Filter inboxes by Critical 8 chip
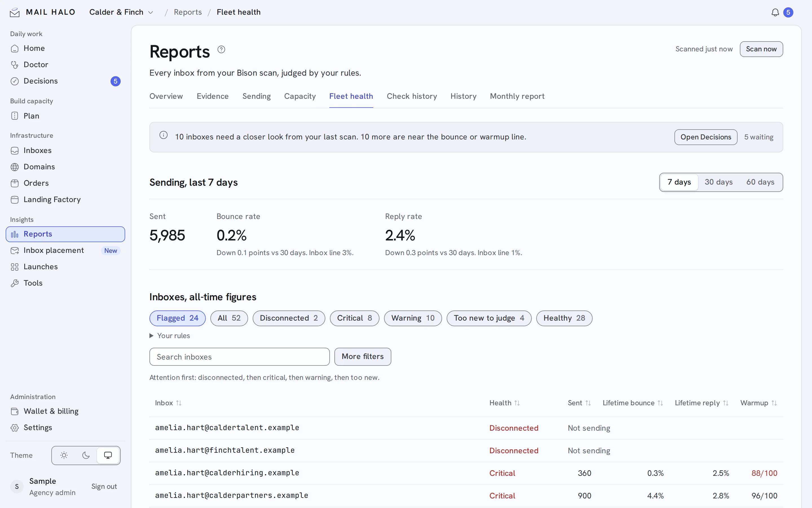The image size is (812, 508). [x=354, y=318]
